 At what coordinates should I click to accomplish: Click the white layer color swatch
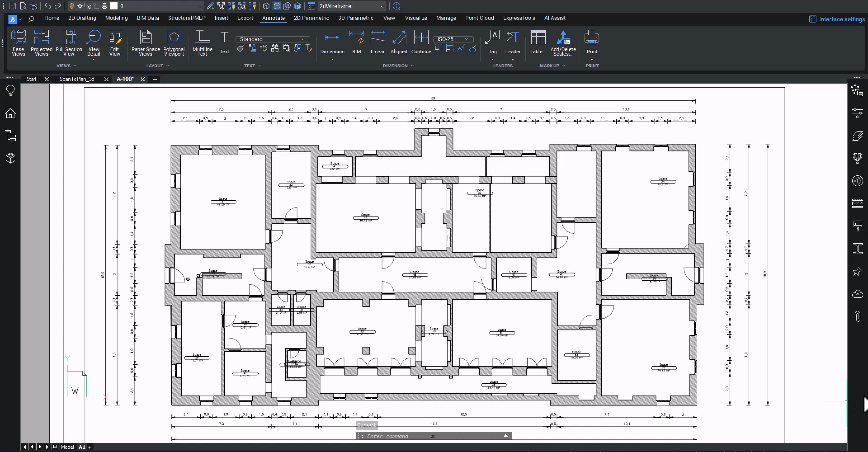(114, 6)
